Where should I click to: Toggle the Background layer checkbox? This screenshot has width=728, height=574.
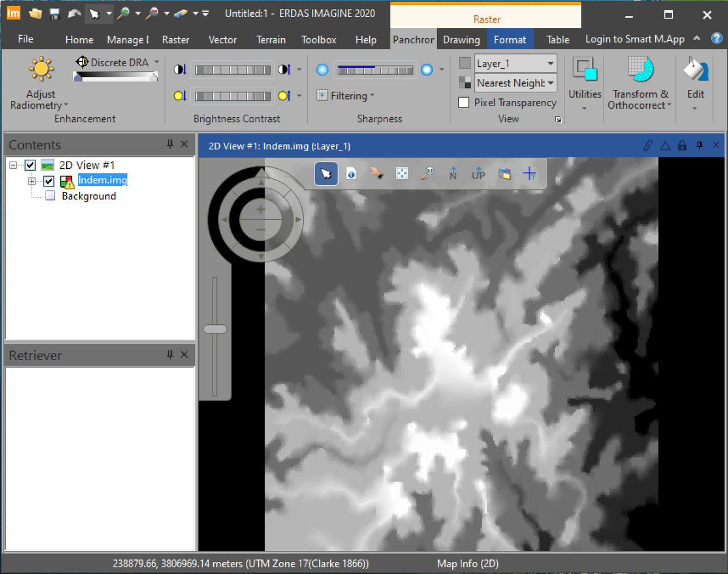coord(50,196)
